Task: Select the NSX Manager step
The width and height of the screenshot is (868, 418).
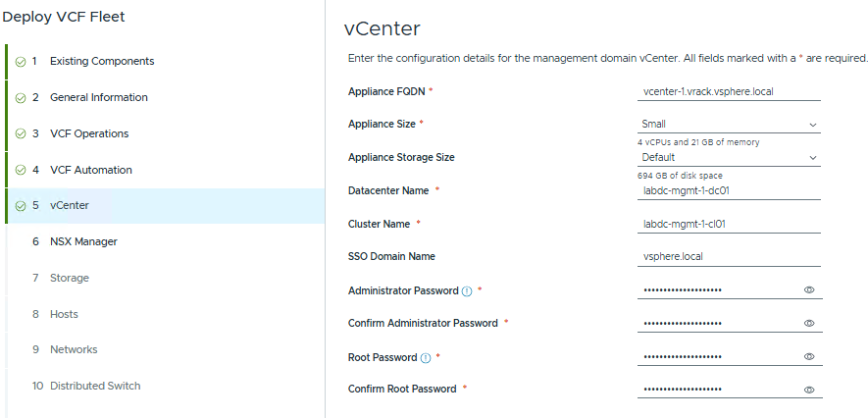Action: coord(89,241)
